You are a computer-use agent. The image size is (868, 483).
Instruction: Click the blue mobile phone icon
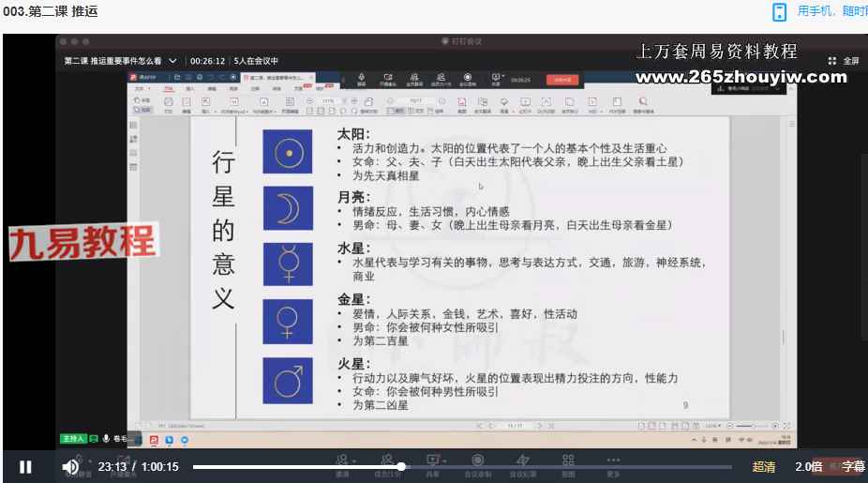coord(779,12)
